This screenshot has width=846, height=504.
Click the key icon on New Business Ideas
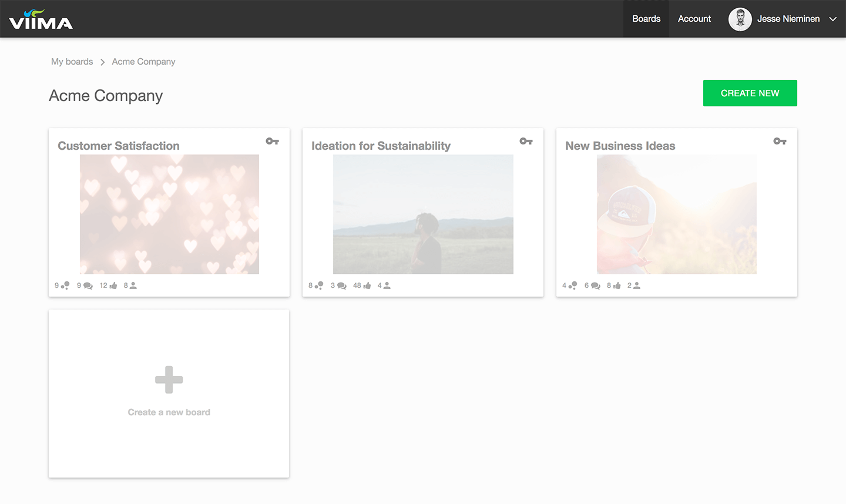pos(780,141)
